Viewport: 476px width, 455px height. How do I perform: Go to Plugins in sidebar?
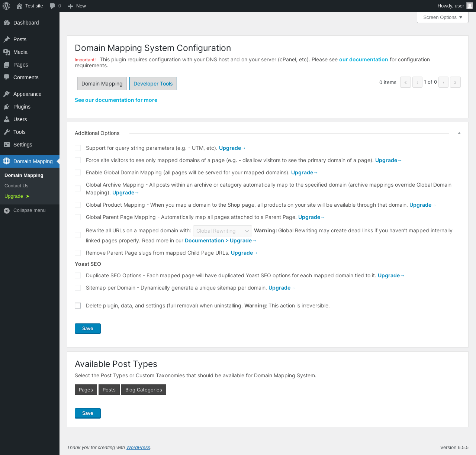tap(22, 107)
